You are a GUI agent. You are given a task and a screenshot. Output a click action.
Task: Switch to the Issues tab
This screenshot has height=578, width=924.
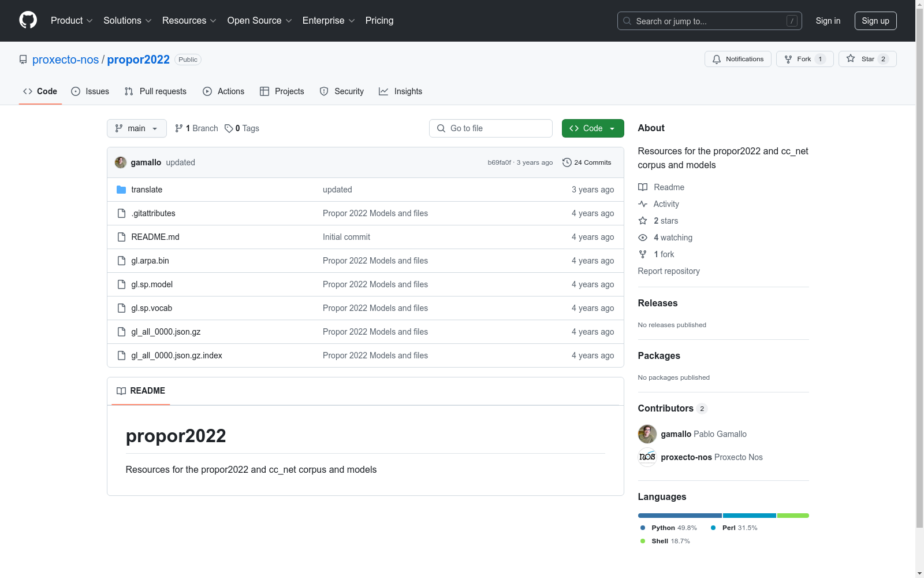pos(90,91)
